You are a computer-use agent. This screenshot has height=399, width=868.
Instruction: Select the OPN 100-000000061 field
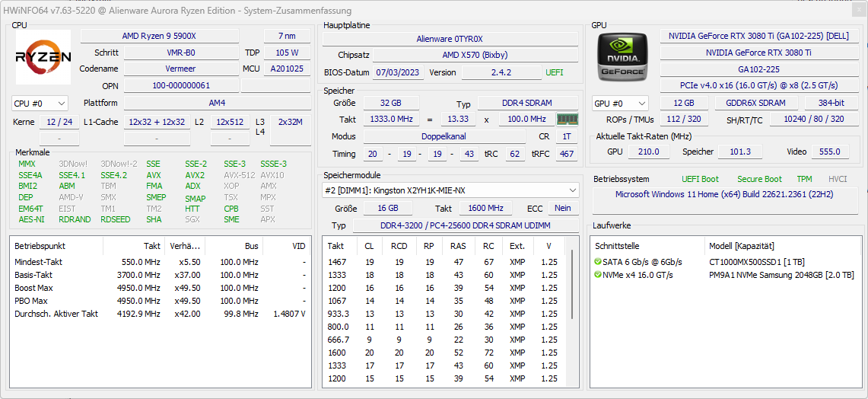(x=181, y=86)
